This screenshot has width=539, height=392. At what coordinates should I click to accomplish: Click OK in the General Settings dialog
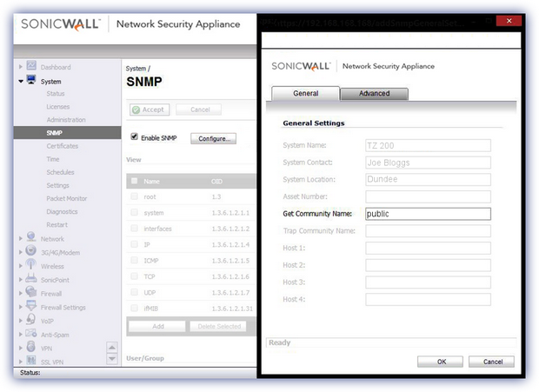point(441,362)
